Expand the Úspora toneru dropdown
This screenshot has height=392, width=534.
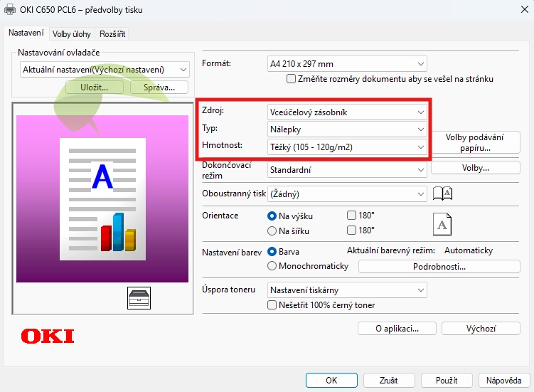(x=347, y=290)
